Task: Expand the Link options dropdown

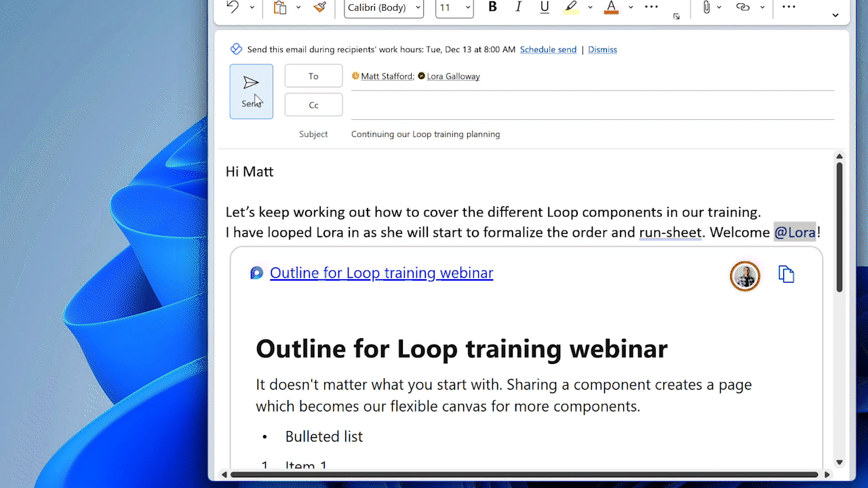Action: click(x=762, y=7)
